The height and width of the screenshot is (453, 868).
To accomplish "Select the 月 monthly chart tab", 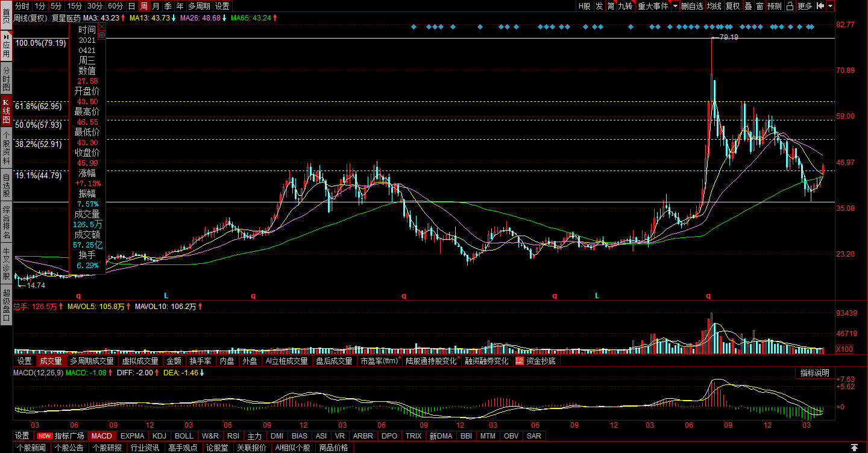I will pyautogui.click(x=156, y=6).
